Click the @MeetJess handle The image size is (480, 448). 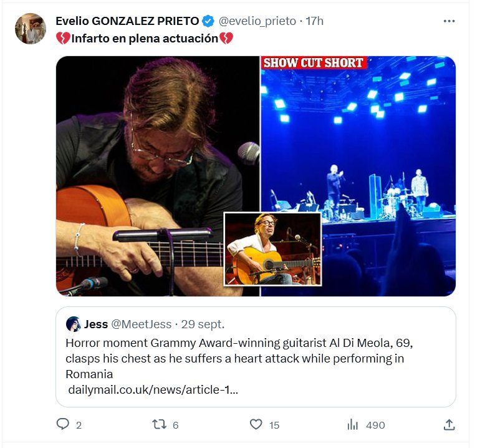click(142, 324)
